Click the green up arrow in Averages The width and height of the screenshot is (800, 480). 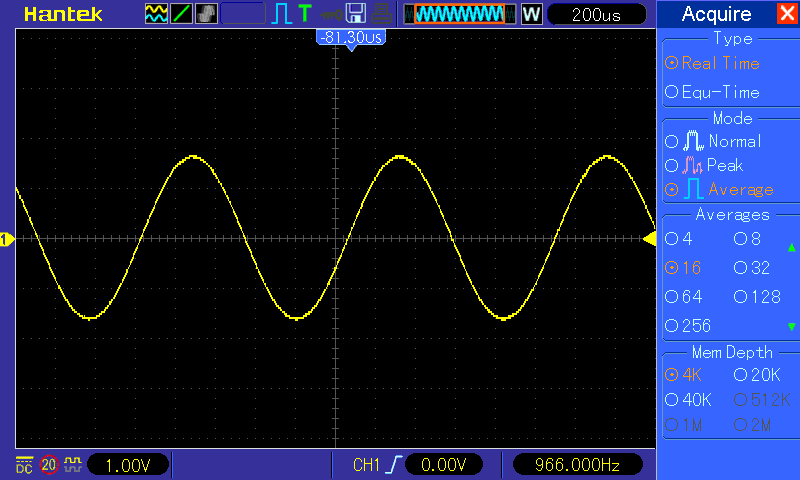tap(791, 247)
